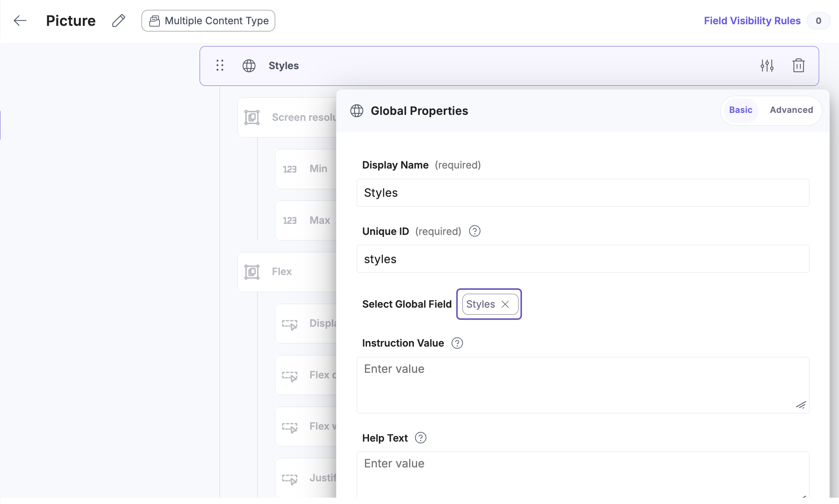Show help for Instruction Value
The image size is (839, 504).
(x=457, y=343)
